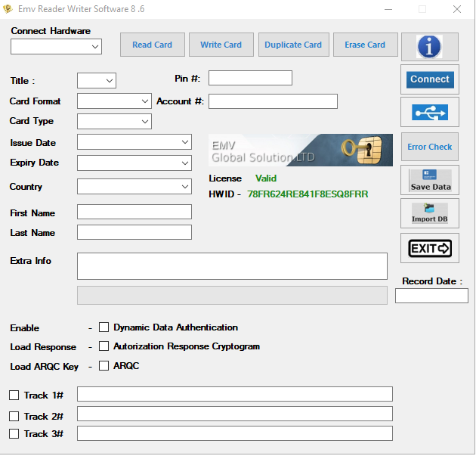
Task: Click the Write Card button
Action: pyautogui.click(x=221, y=45)
